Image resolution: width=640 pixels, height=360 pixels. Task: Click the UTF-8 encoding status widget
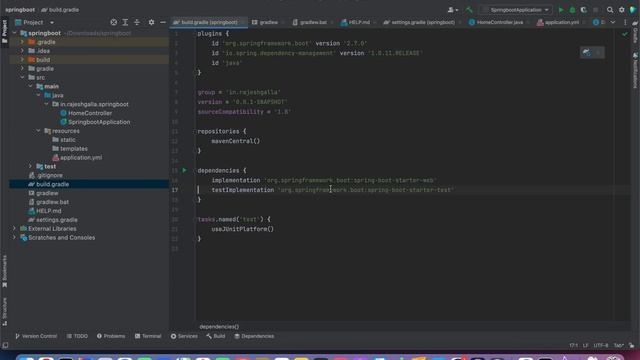600,345
